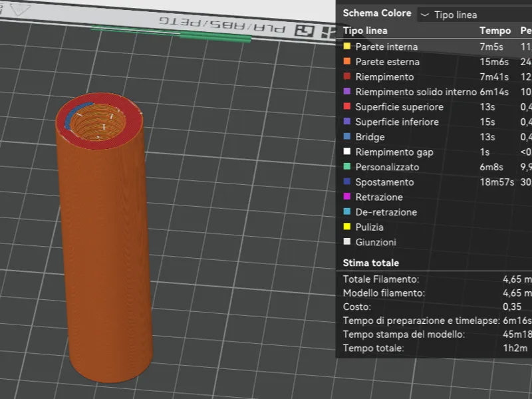The width and height of the screenshot is (532, 399).
Task: Click the orange Parete esterna color swatch
Action: [x=346, y=61]
